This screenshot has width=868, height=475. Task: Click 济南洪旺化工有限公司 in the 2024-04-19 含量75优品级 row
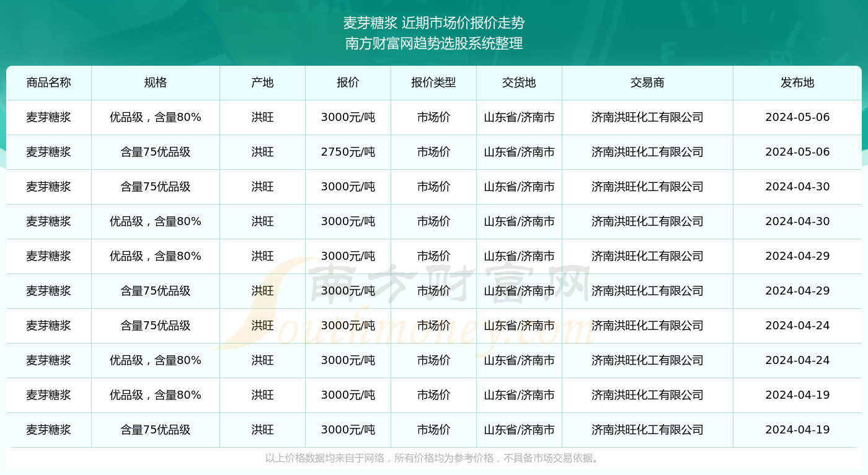tap(647, 430)
